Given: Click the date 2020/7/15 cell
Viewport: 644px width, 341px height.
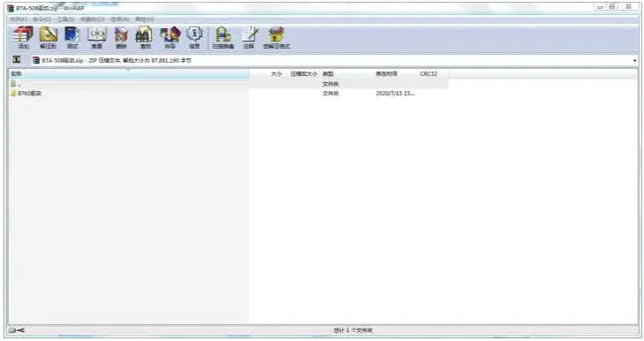Looking at the screenshot, I should tap(395, 94).
